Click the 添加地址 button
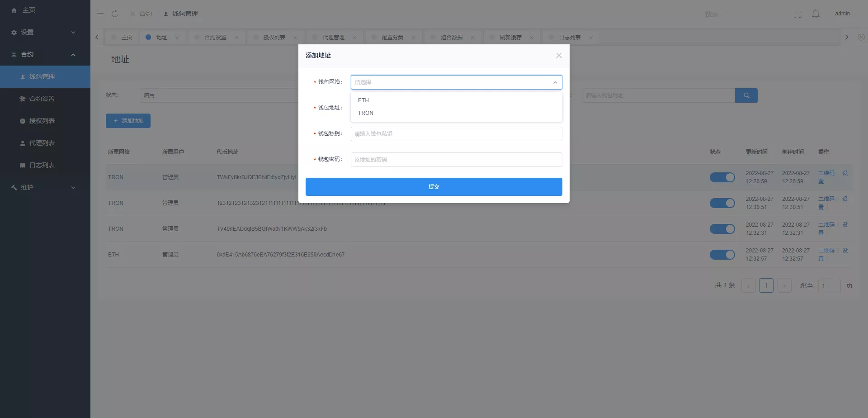Image resolution: width=868 pixels, height=418 pixels. (128, 121)
